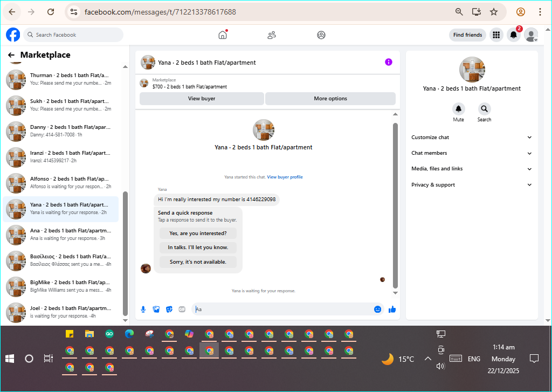The width and height of the screenshot is (552, 392).
Task: Open the account profile avatar menu
Action: pyautogui.click(x=531, y=35)
